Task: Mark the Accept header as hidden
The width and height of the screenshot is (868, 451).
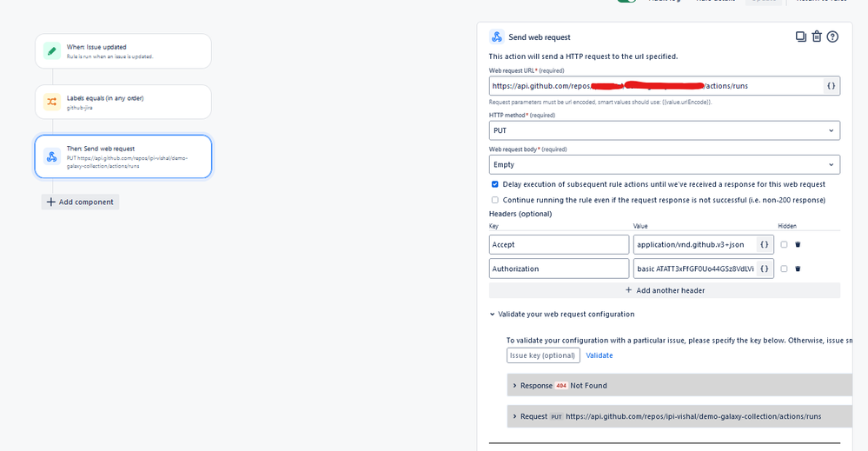Action: [x=784, y=244]
